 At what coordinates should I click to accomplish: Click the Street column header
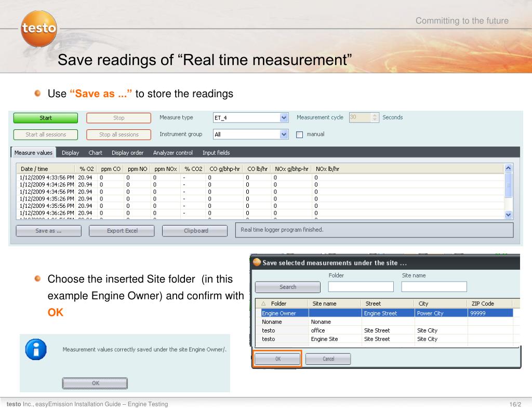pyautogui.click(x=388, y=303)
